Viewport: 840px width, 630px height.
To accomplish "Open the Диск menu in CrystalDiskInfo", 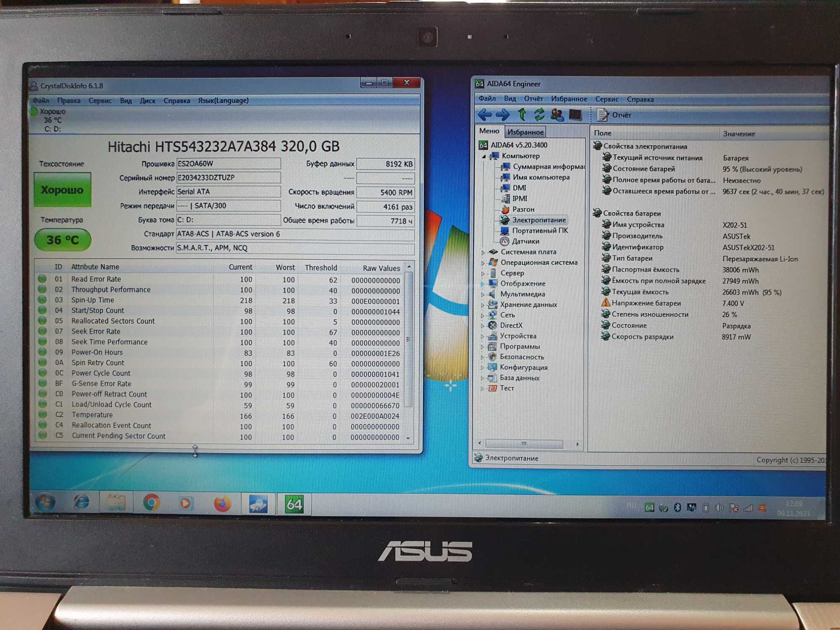I will pos(147,101).
